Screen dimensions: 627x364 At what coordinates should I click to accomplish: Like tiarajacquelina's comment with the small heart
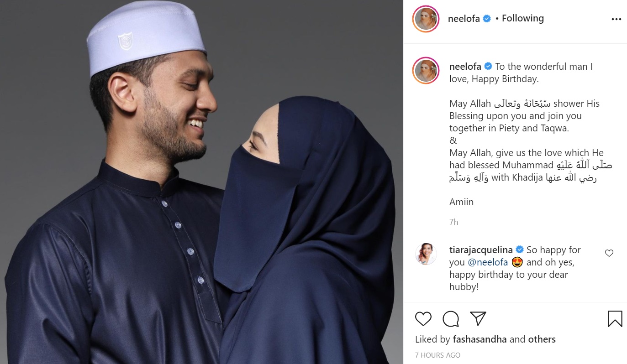[x=609, y=253]
